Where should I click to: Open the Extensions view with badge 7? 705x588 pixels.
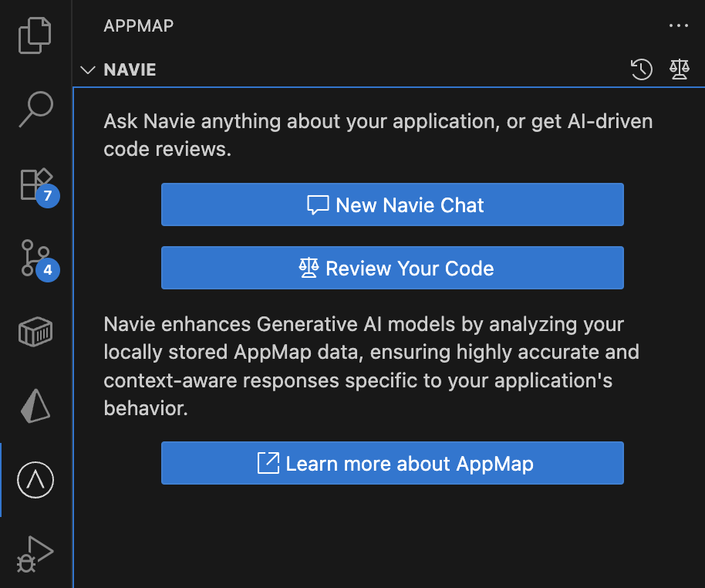(39, 188)
